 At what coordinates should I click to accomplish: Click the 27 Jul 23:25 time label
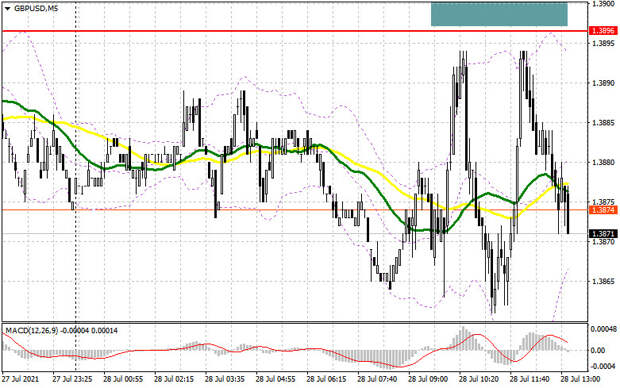pyautogui.click(x=73, y=379)
